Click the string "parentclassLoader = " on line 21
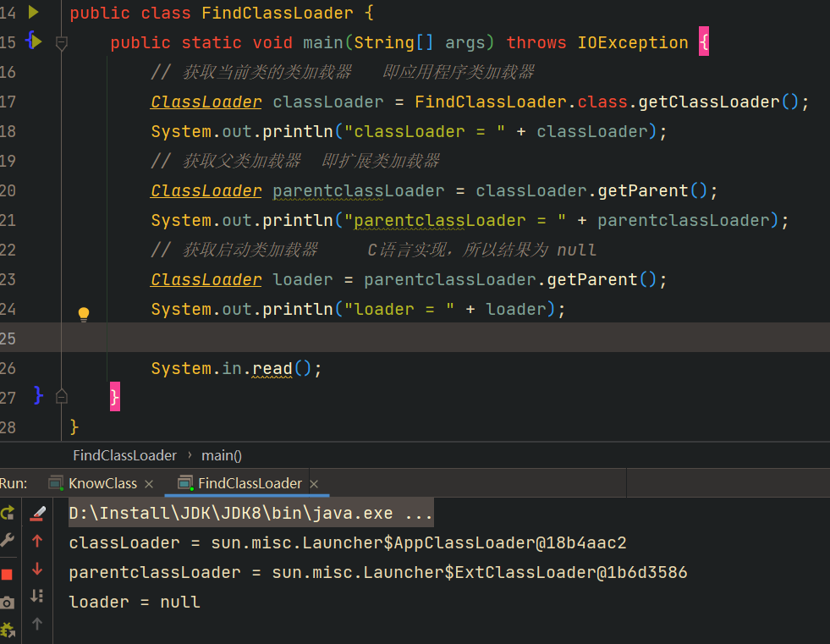Screen dimensions: 830x644 point(455,220)
